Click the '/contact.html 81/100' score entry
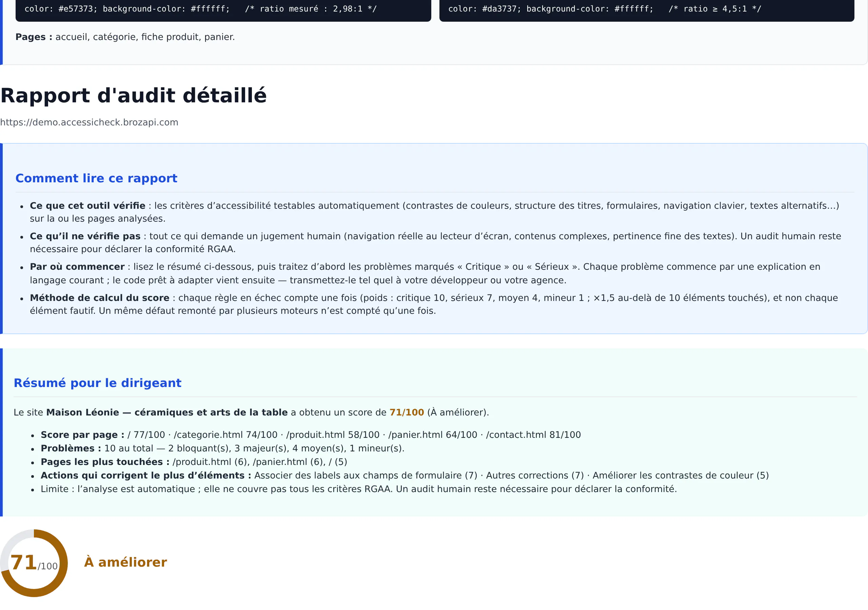 [533, 435]
